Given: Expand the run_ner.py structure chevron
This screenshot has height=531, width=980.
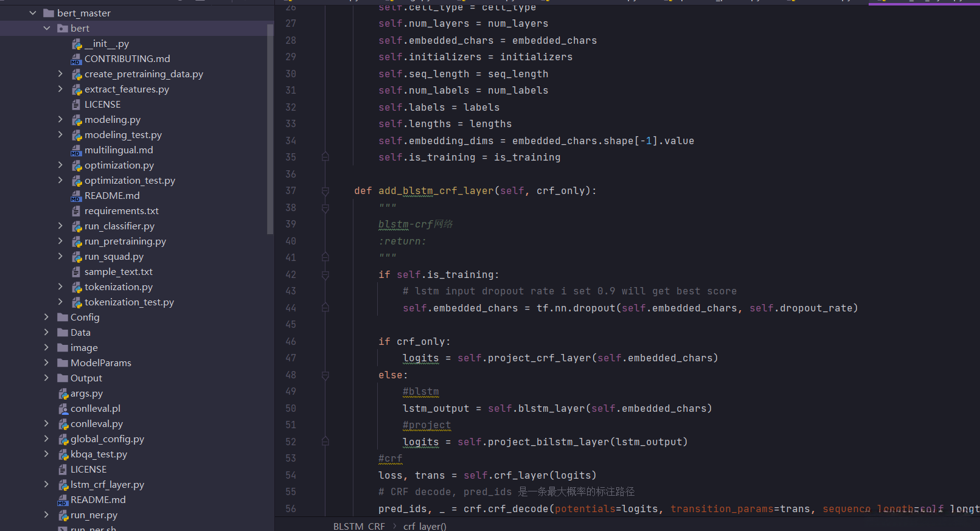Looking at the screenshot, I should [x=46, y=515].
